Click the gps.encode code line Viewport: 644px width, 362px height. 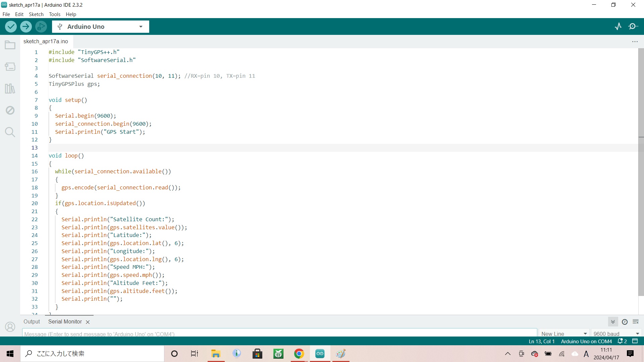pyautogui.click(x=121, y=188)
